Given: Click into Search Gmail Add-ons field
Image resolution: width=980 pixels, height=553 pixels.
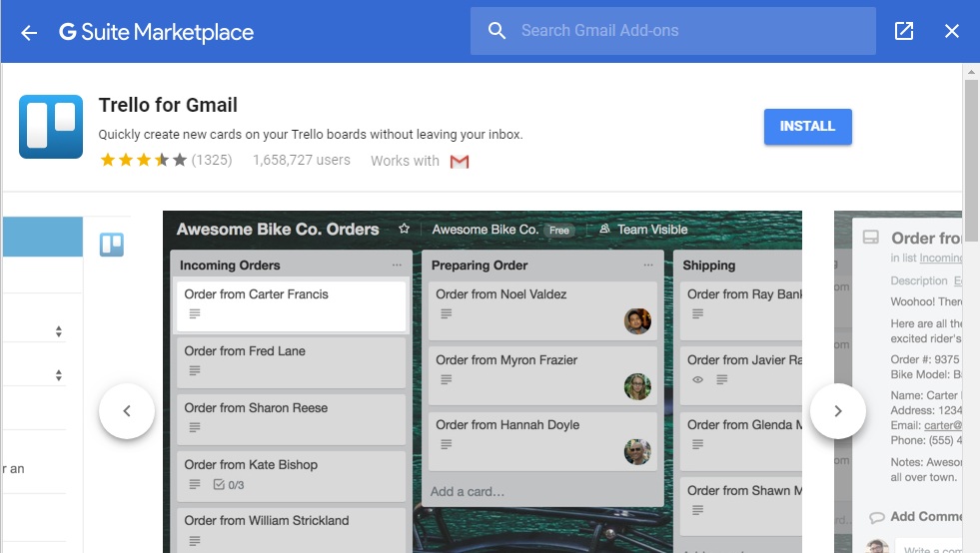Looking at the screenshot, I should tap(672, 31).
